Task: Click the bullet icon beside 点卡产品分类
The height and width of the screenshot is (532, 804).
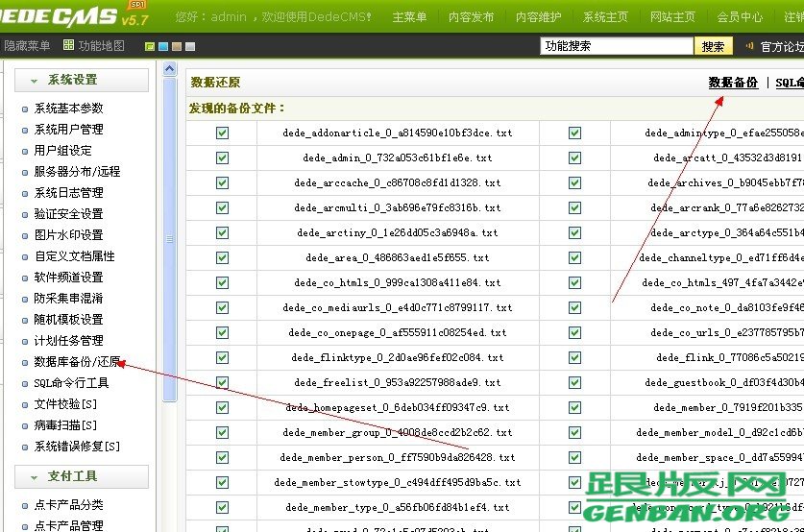Action: [25, 506]
